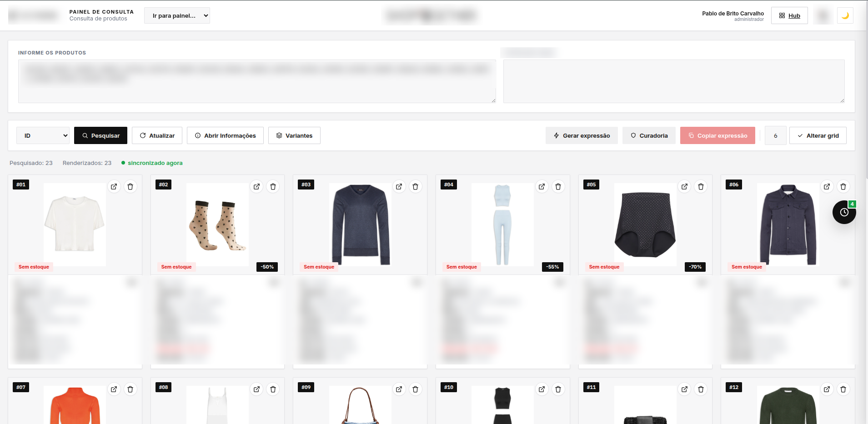Delete product #11 card
Viewport: 868px width, 424px height.
click(x=701, y=389)
